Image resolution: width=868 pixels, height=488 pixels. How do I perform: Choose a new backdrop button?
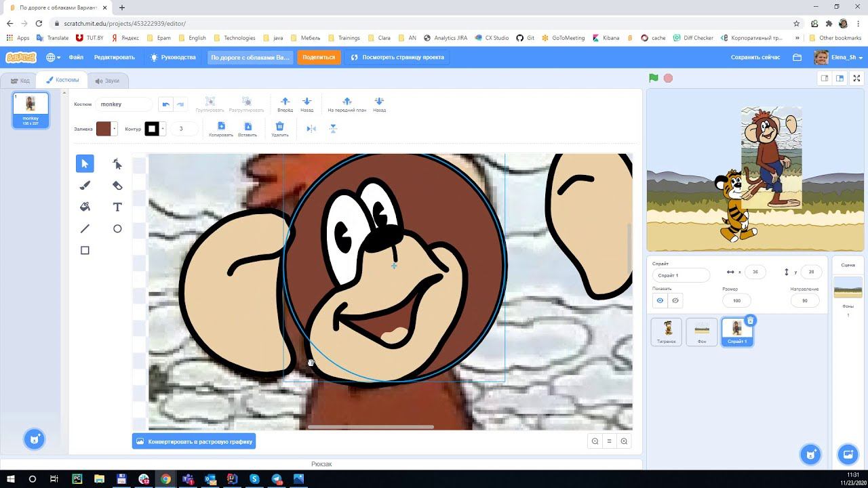click(848, 454)
